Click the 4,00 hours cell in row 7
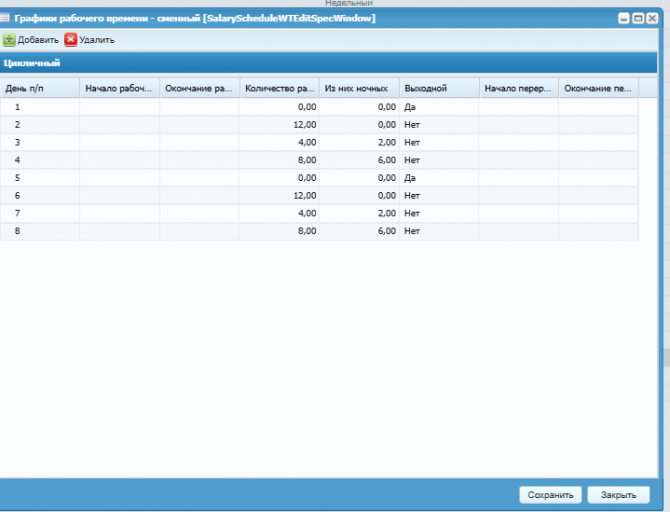Viewport: 670px width, 512px height. (279, 213)
